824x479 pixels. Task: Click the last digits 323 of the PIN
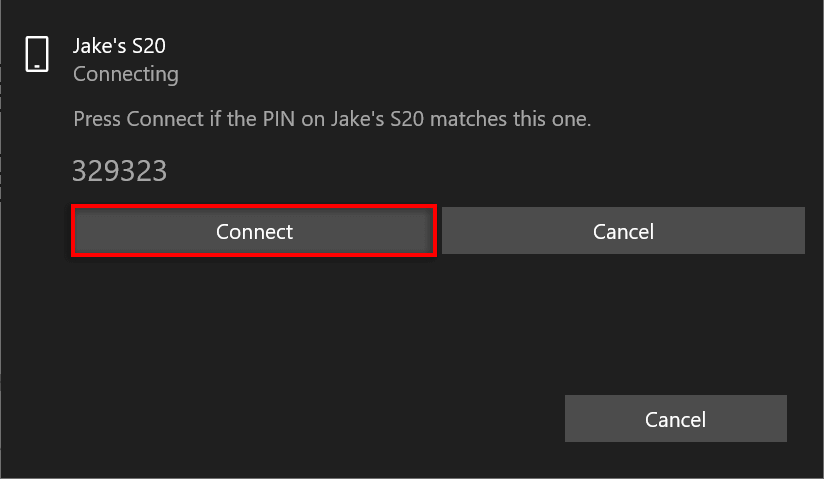[143, 171]
